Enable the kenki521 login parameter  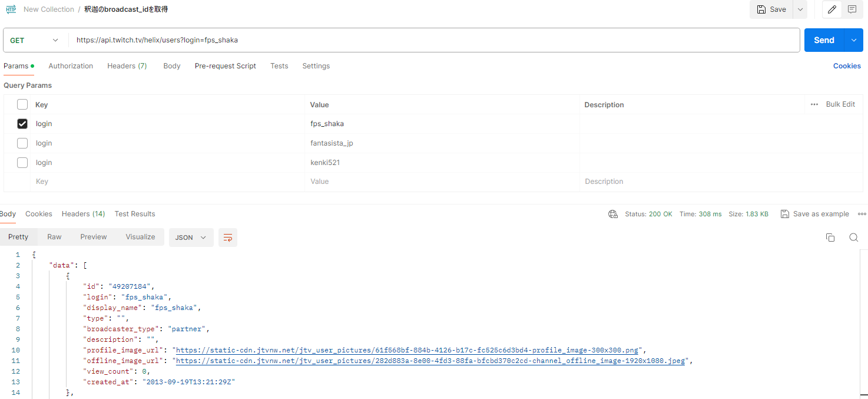[22, 163]
